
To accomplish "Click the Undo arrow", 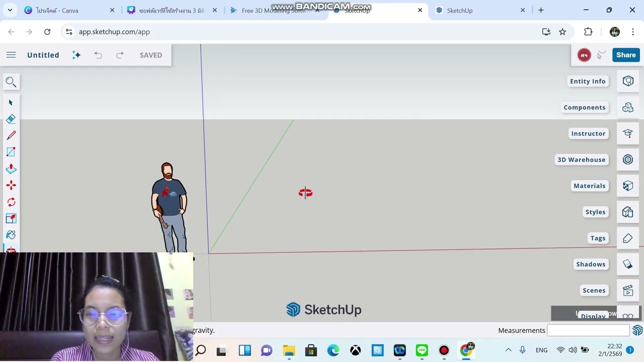I will [x=98, y=55].
